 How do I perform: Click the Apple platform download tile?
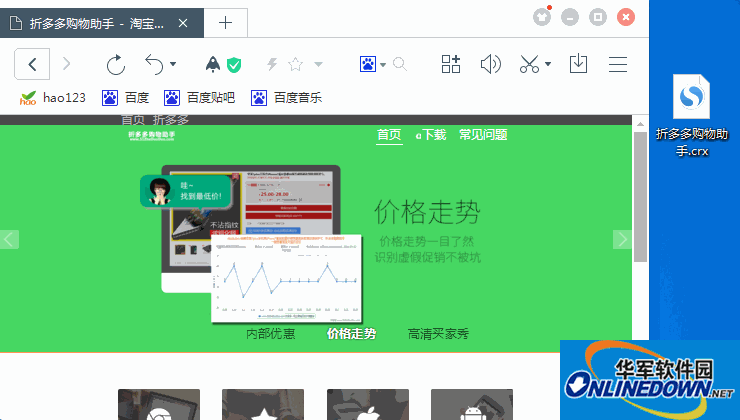[368, 404]
